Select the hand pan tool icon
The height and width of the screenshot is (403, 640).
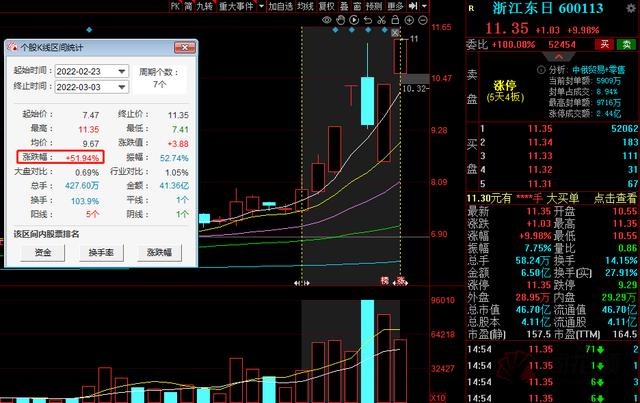point(340,20)
